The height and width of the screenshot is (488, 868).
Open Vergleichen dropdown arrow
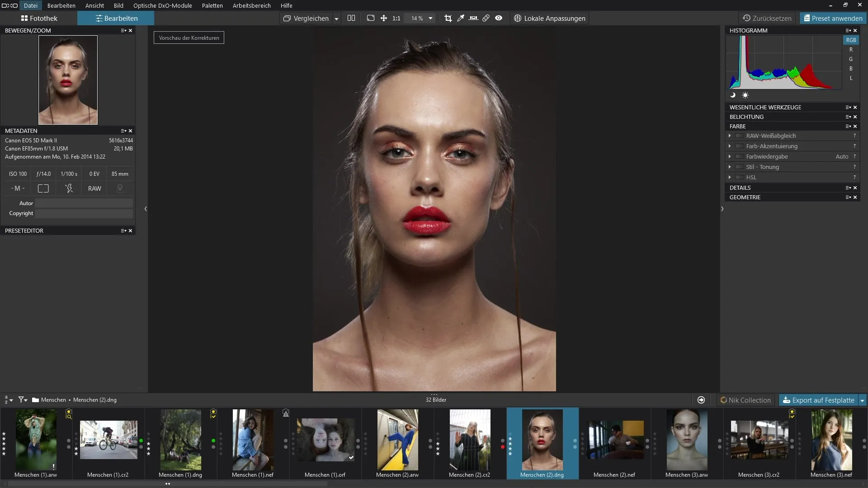(336, 19)
